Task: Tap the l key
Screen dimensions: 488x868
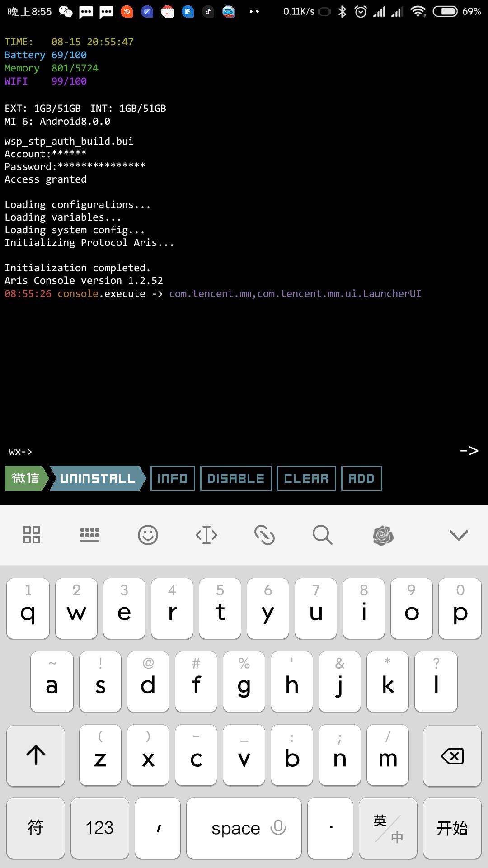Action: tap(436, 682)
